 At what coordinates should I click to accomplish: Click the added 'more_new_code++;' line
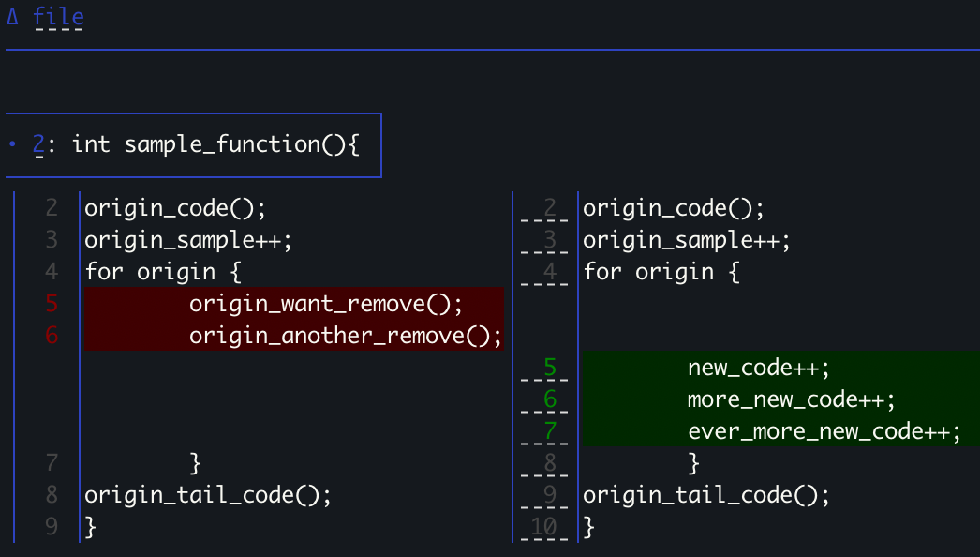click(x=792, y=399)
